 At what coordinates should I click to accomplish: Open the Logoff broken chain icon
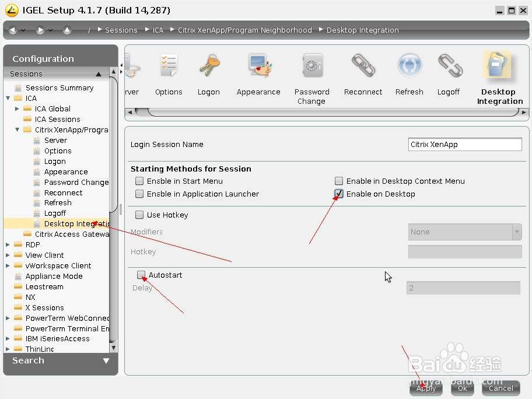(x=450, y=65)
